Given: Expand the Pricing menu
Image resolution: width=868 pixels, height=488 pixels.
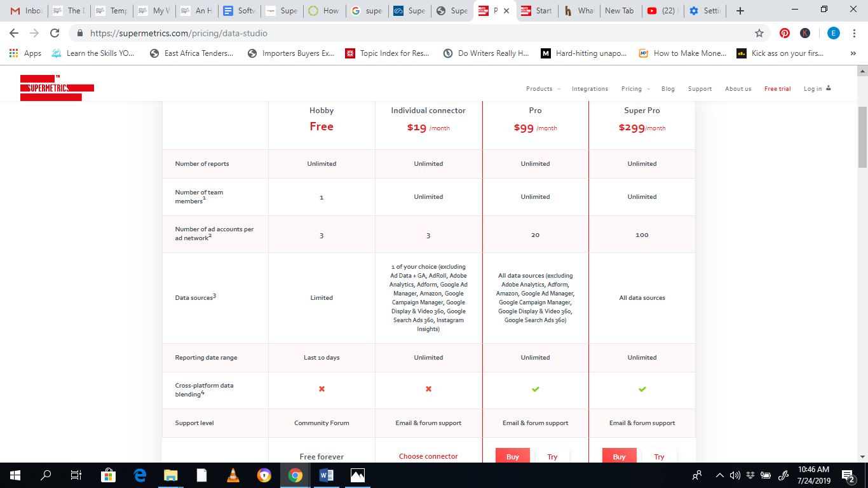Looking at the screenshot, I should (635, 89).
